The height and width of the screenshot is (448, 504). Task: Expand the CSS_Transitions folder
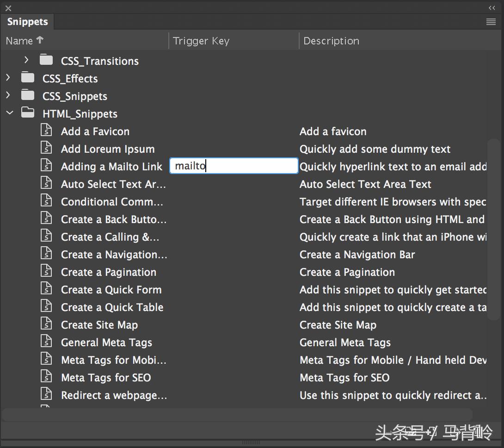pos(26,59)
